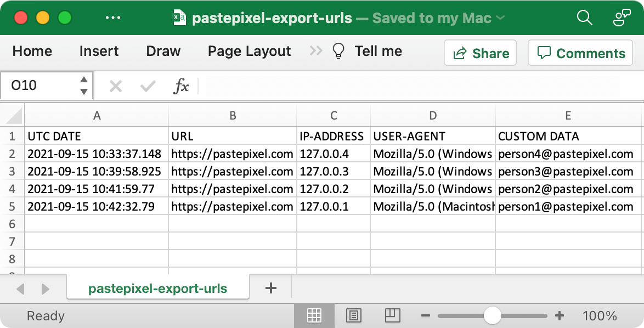Click the UTC DATE header cell
The image size is (644, 328).
click(x=97, y=136)
